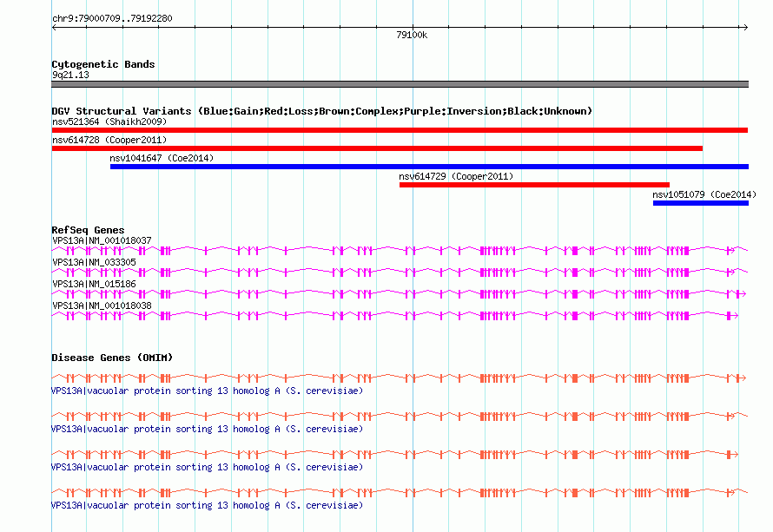Click the third OMIM VPS13A description link
The image size is (773, 532).
point(207,467)
